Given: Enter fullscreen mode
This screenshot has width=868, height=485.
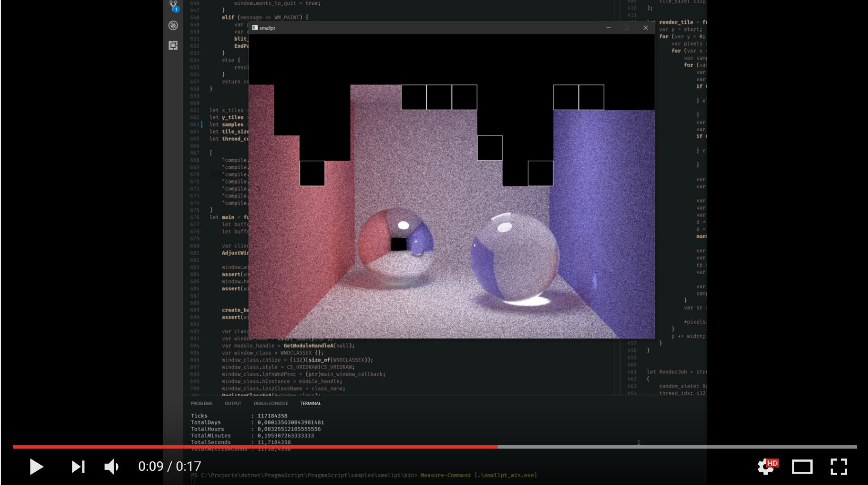Looking at the screenshot, I should click(x=839, y=467).
